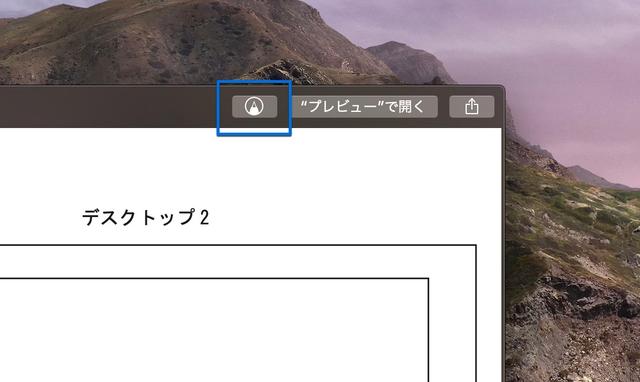640x382 pixels.
Task: Open the Markup pen tool
Action: coord(254,107)
